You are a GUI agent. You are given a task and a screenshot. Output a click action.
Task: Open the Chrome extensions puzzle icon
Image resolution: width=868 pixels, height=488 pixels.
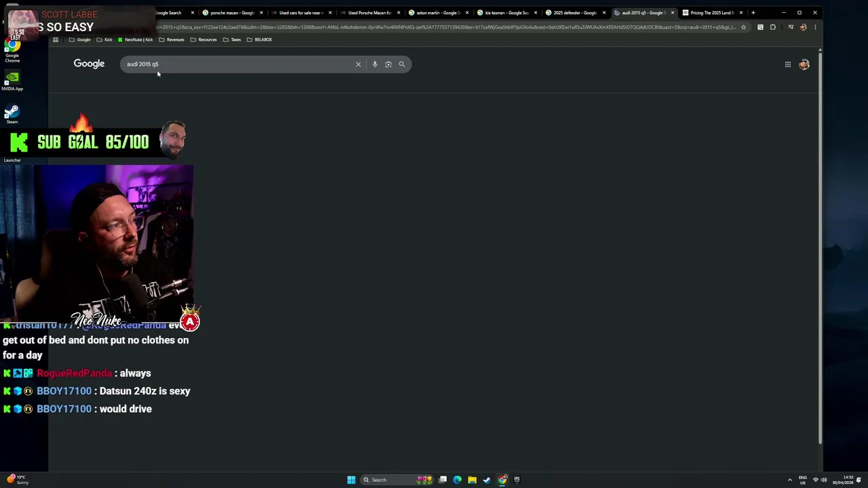[x=772, y=27]
